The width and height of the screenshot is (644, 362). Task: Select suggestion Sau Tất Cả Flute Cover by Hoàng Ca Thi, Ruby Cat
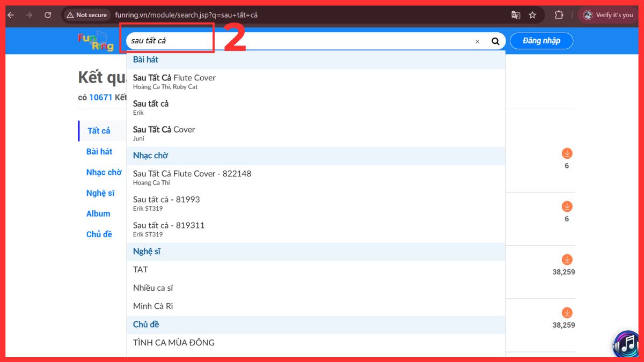(316, 82)
